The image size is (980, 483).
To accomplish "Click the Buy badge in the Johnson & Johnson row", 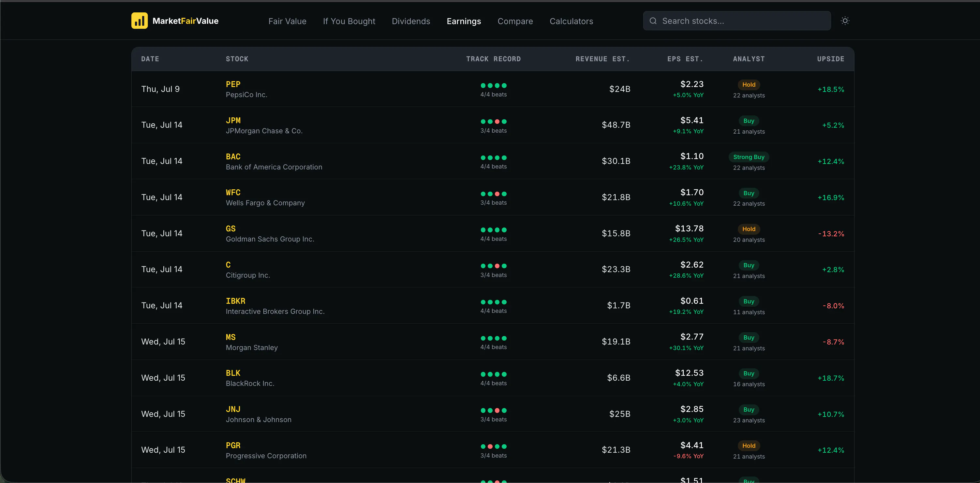I will point(749,410).
